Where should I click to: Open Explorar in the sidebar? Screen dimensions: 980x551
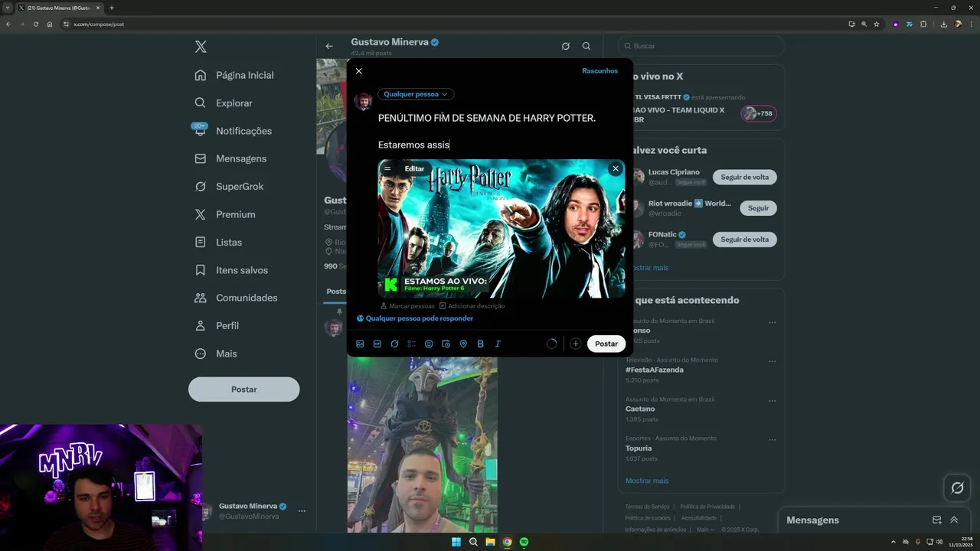pos(224,103)
